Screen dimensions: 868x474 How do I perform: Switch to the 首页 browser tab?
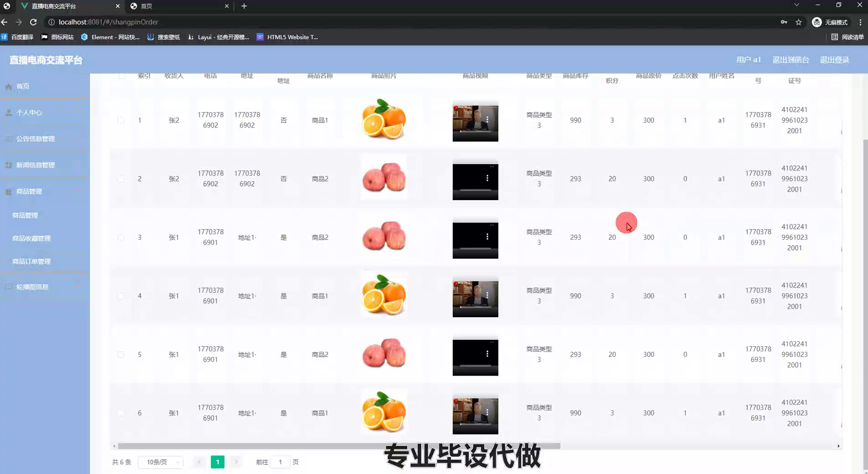point(179,6)
